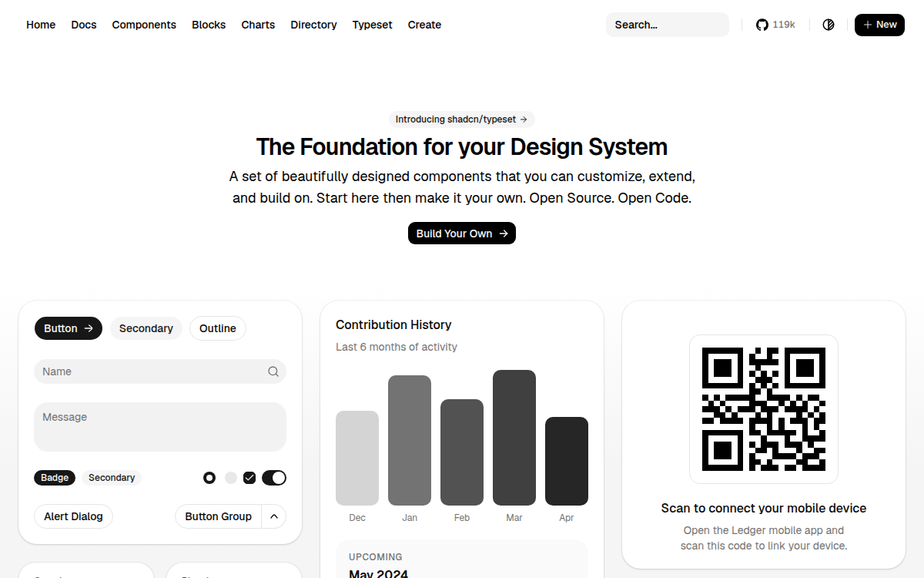The width and height of the screenshot is (924, 578).
Task: Select the Jan bar in the chart
Action: (x=410, y=440)
